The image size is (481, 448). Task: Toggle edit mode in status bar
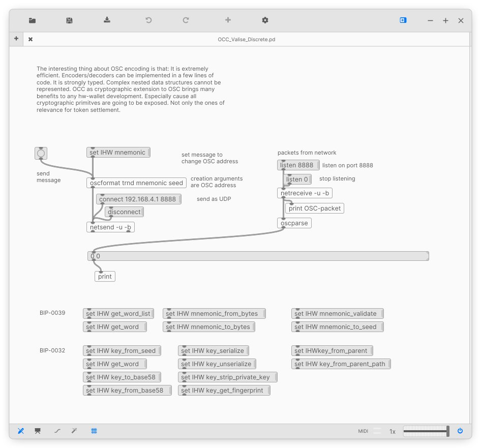[21, 431]
